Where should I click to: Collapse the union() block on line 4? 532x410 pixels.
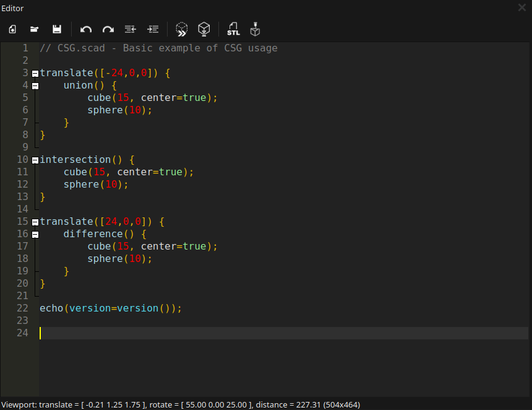(x=35, y=85)
